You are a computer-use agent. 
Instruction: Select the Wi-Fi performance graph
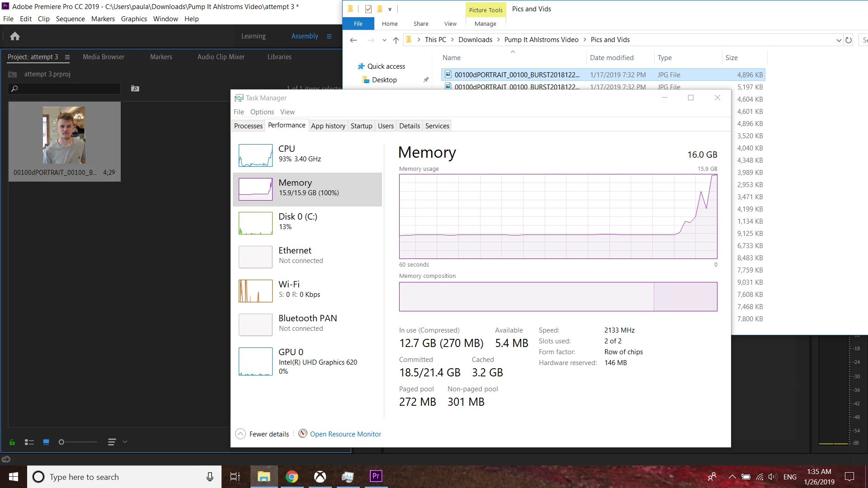[x=255, y=291]
